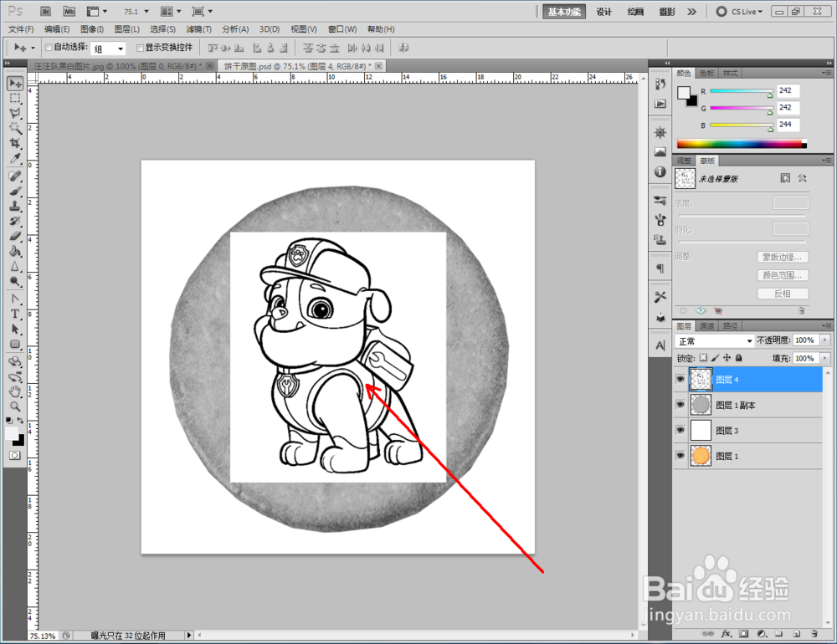Select the Spot Healing Brush tool
Viewport: 837px width, 644px height.
[x=15, y=176]
